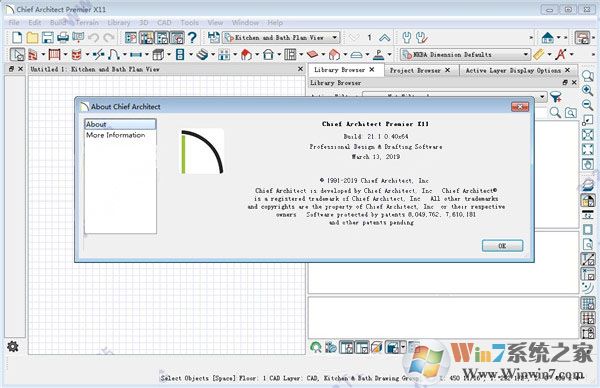Image resolution: width=600 pixels, height=388 pixels.
Task: Open the Edit menu
Action: (34, 23)
